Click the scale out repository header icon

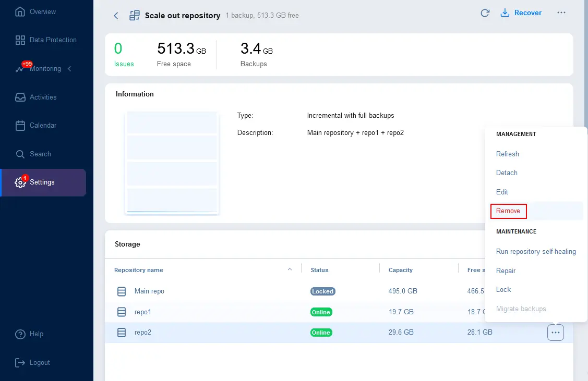(134, 15)
